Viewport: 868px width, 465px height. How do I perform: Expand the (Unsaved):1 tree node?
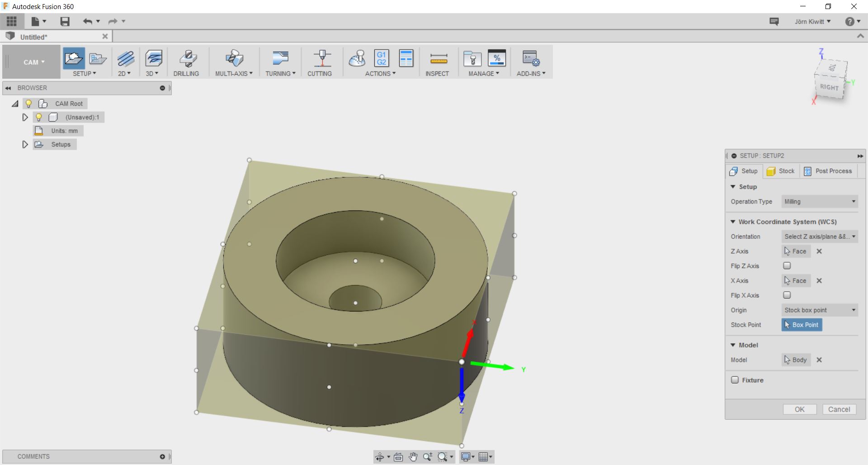(25, 117)
